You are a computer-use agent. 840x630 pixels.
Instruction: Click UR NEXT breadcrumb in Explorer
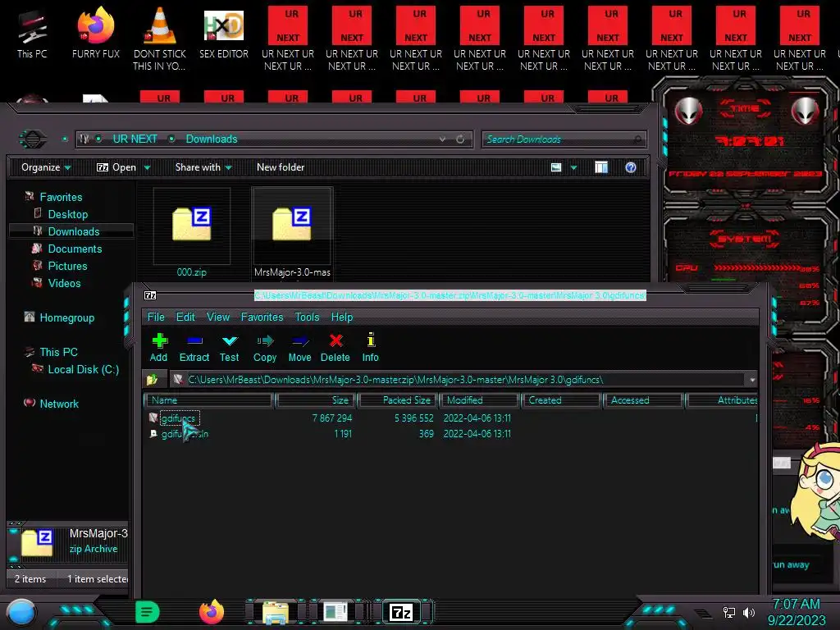point(135,139)
